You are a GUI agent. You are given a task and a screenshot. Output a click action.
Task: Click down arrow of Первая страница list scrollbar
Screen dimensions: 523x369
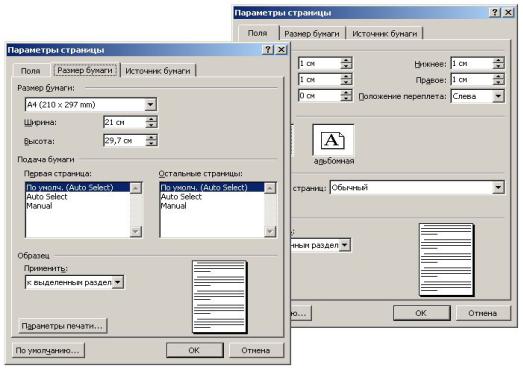(136, 231)
